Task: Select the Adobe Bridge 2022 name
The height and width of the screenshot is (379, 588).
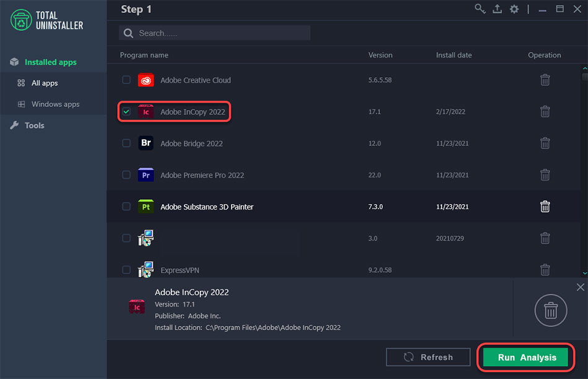Action: (x=191, y=143)
